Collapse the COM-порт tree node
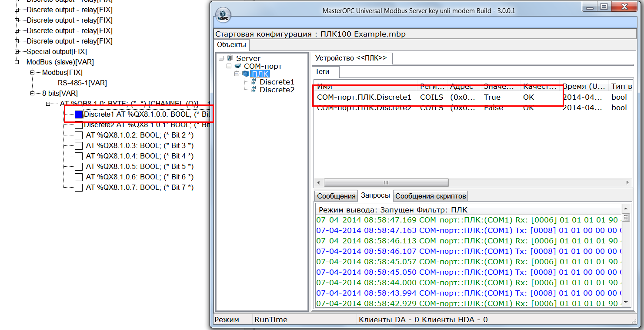 click(229, 66)
